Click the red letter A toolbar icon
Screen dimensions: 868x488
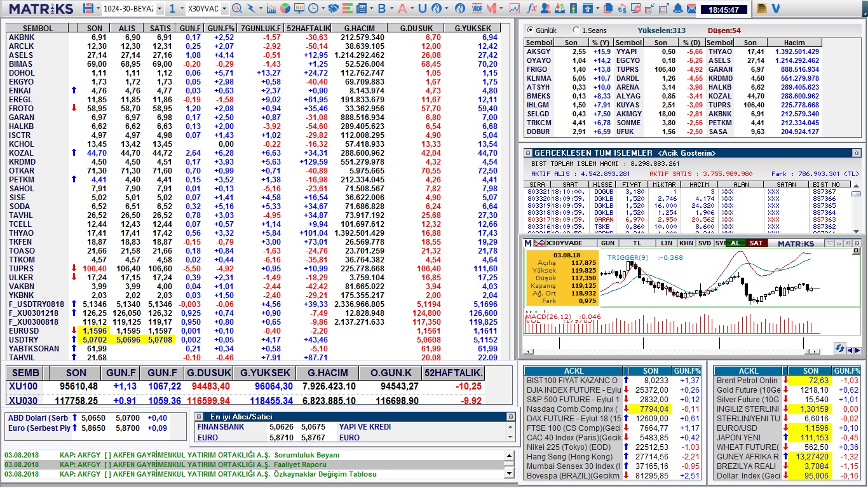point(402,9)
